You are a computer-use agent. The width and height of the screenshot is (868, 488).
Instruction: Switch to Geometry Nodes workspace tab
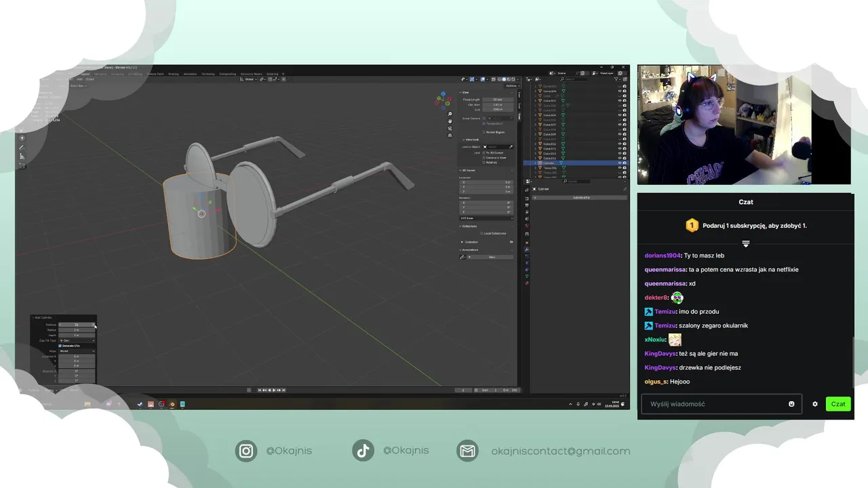[x=251, y=74]
